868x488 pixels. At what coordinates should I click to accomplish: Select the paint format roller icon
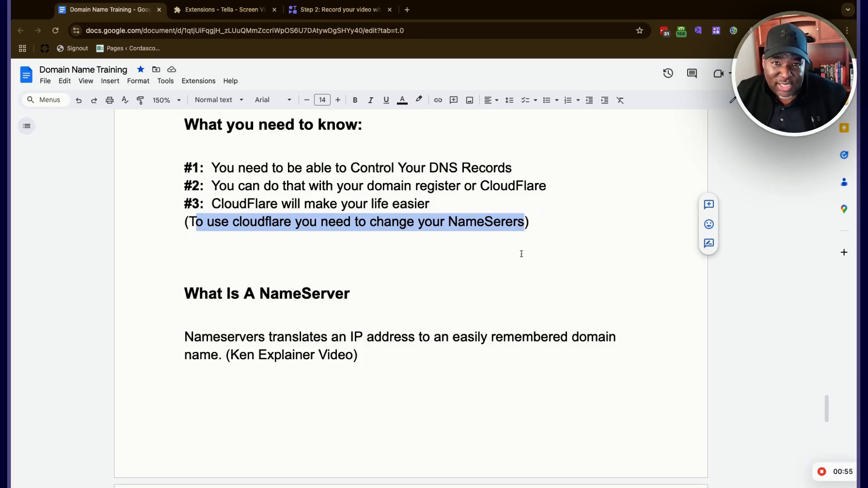click(x=140, y=100)
